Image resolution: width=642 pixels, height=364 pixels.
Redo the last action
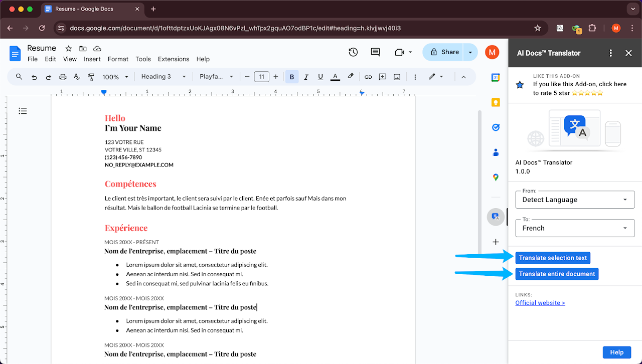[x=49, y=77]
